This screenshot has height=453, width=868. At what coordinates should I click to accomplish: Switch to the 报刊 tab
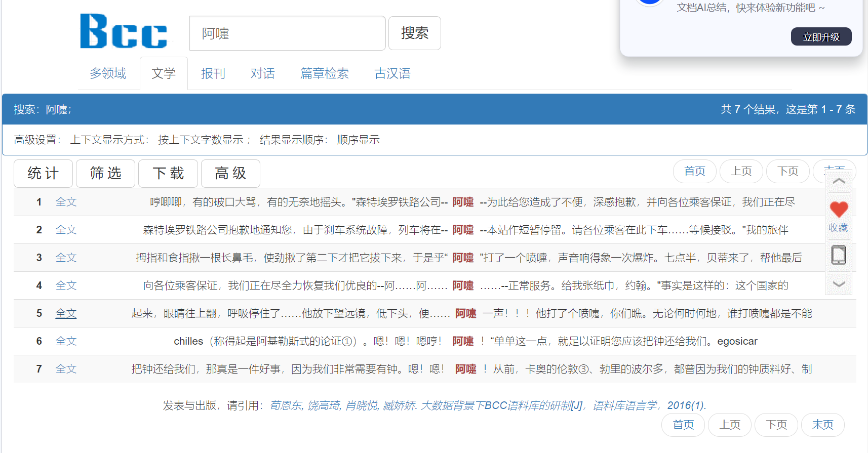(213, 74)
